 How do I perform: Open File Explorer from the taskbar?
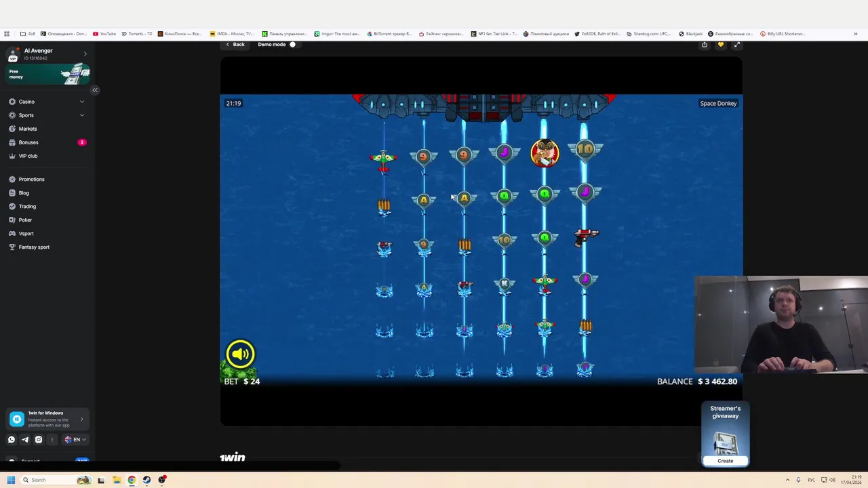(117, 480)
